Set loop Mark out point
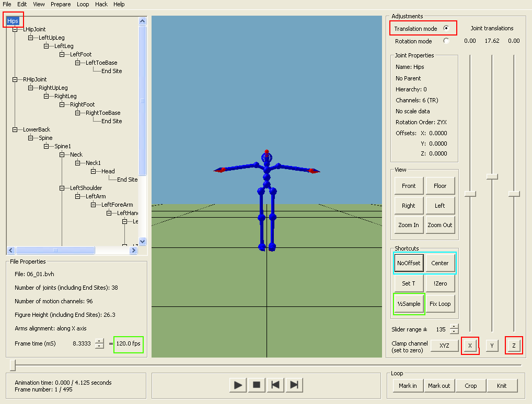 [x=439, y=386]
